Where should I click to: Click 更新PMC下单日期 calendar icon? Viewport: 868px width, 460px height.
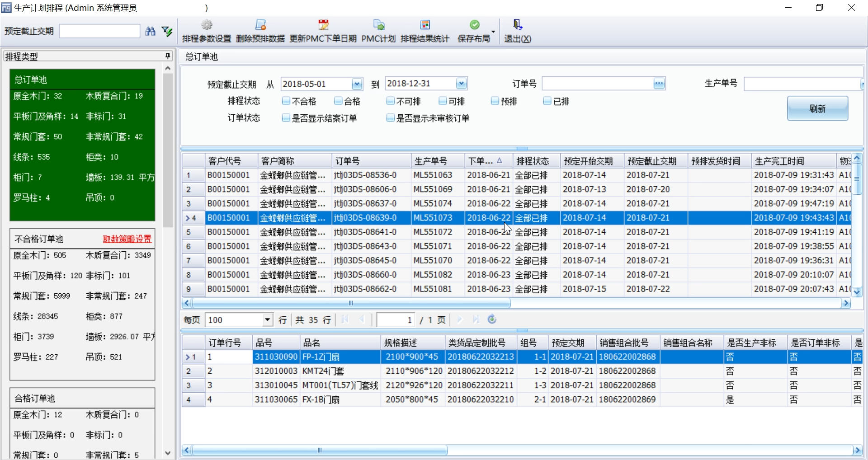[323, 25]
